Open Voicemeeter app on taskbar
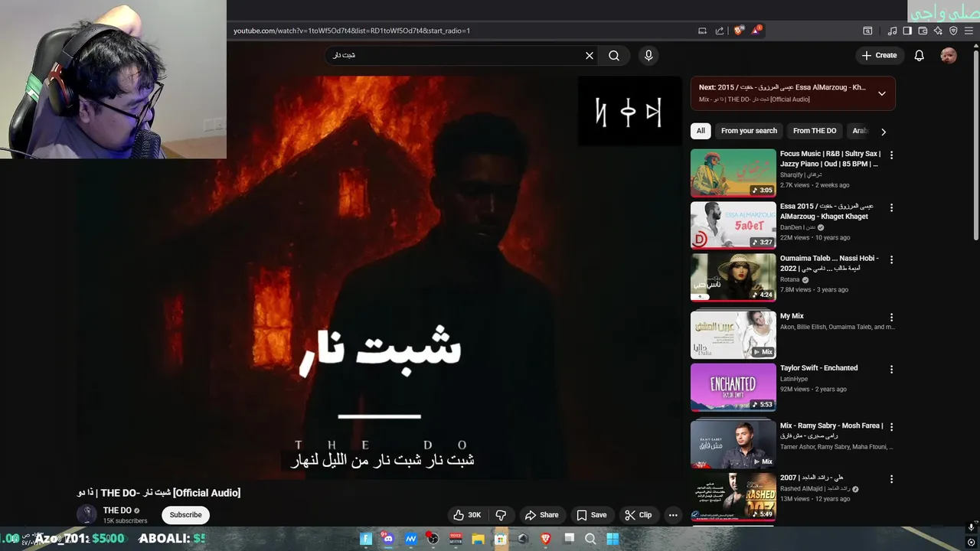Viewport: 980px width, 551px height. click(456, 539)
